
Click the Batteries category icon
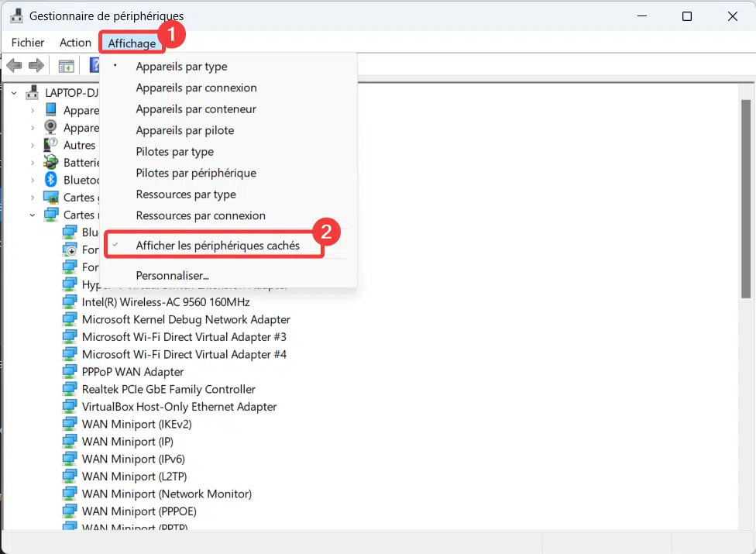click(x=51, y=162)
